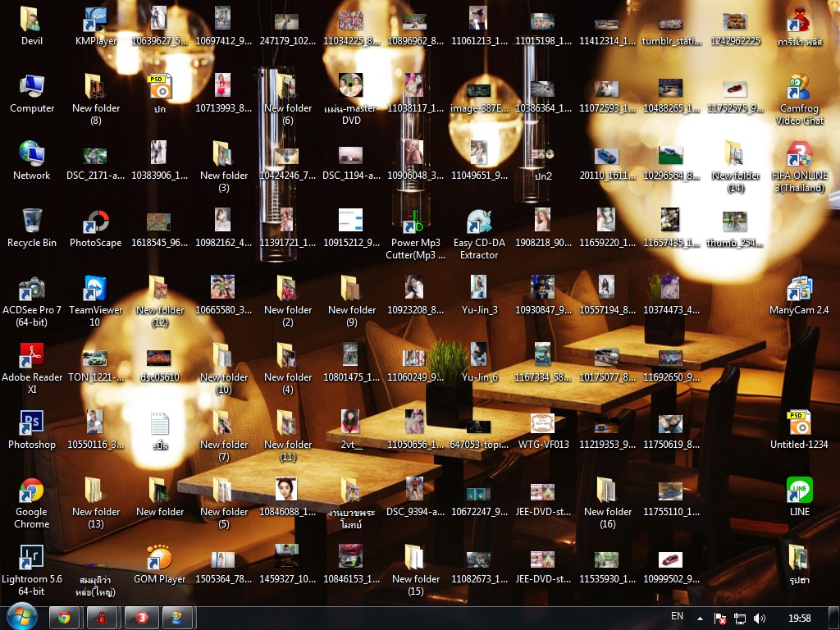Select the เปิล text document
The width and height of the screenshot is (840, 630).
[160, 430]
